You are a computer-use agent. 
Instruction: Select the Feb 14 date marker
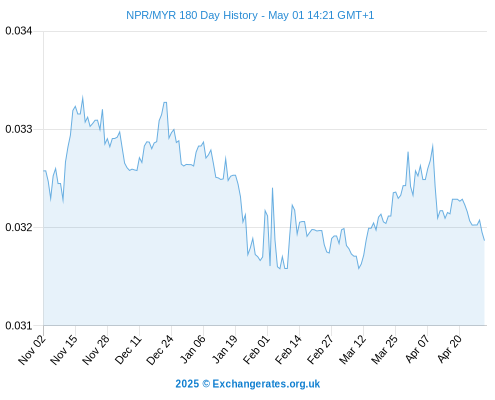(x=288, y=350)
